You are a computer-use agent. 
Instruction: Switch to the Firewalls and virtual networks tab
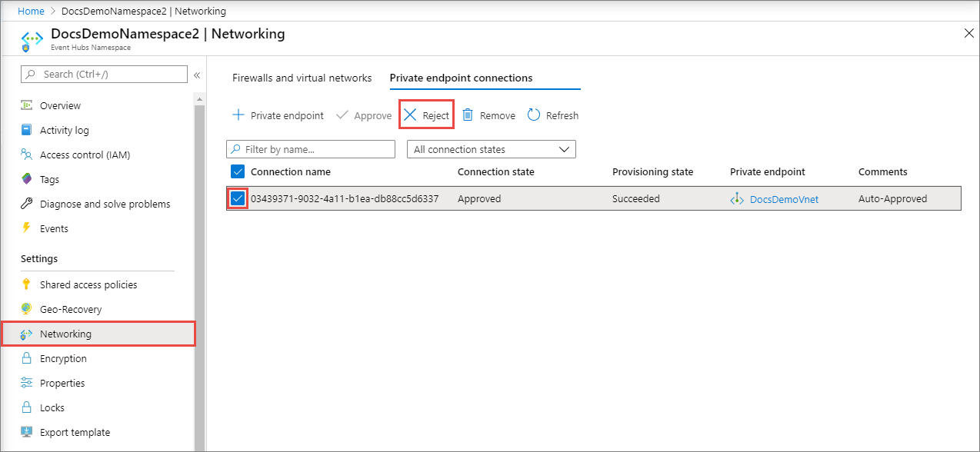[x=302, y=78]
